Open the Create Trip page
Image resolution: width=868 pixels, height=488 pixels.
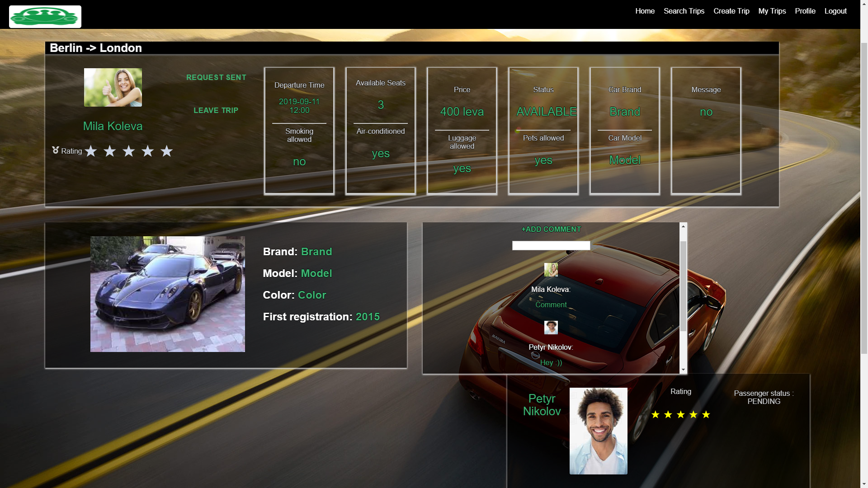tap(731, 11)
